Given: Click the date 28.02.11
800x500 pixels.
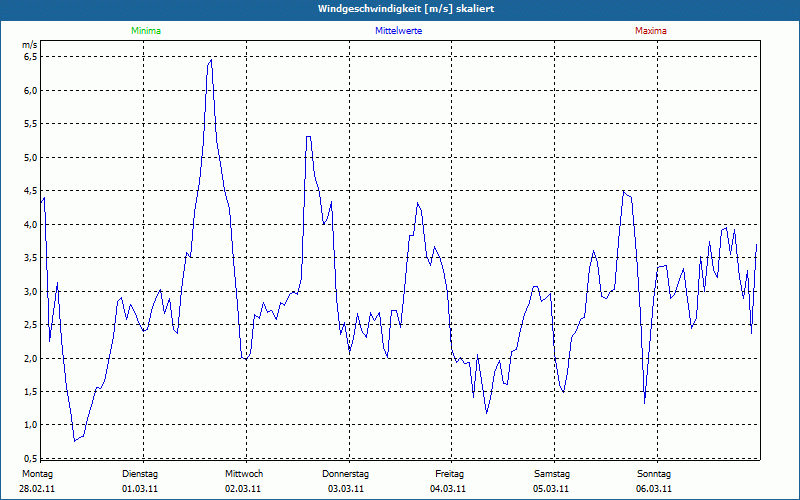Looking at the screenshot, I should [37, 489].
